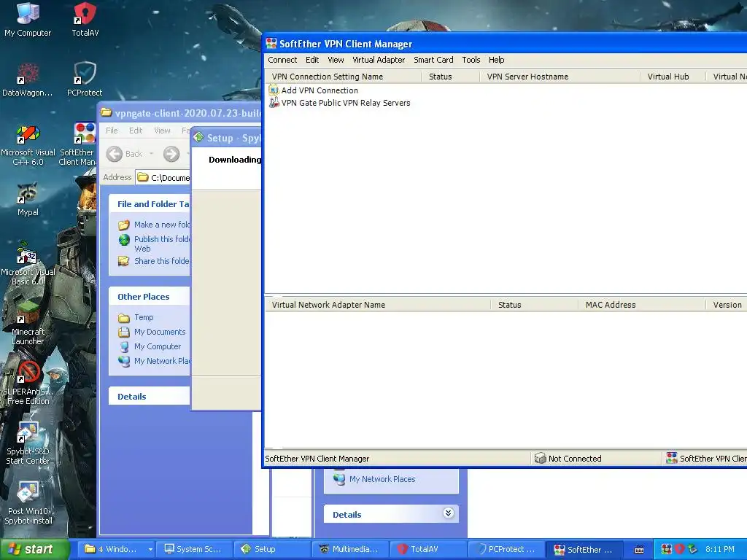This screenshot has width=747, height=560.
Task: Open Microsoft Visual Basic 6.0 shortcut
Action: (28, 265)
